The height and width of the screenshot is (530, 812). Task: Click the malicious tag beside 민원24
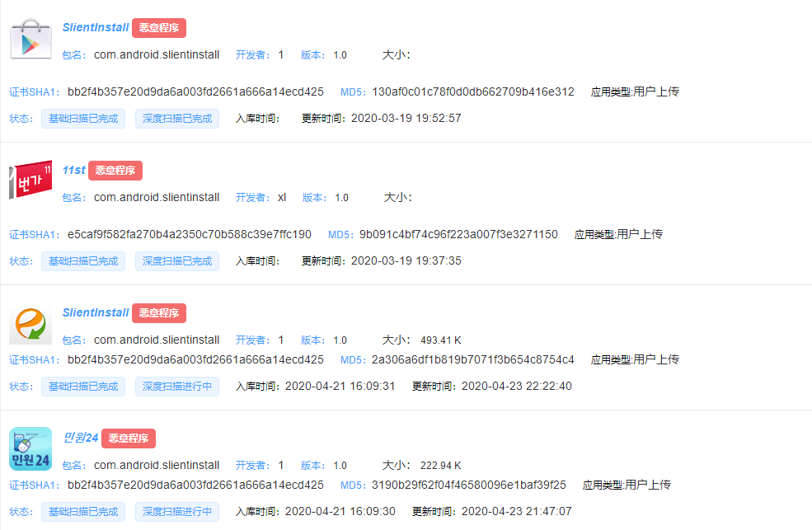pos(129,439)
